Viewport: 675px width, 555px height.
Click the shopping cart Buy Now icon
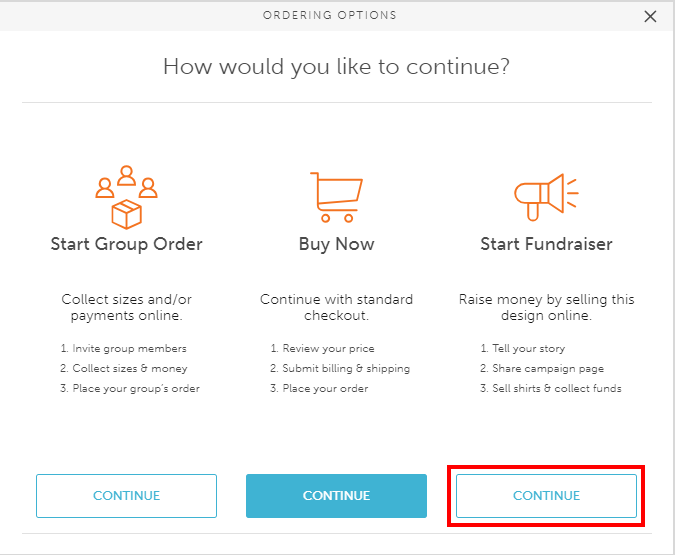(336, 197)
